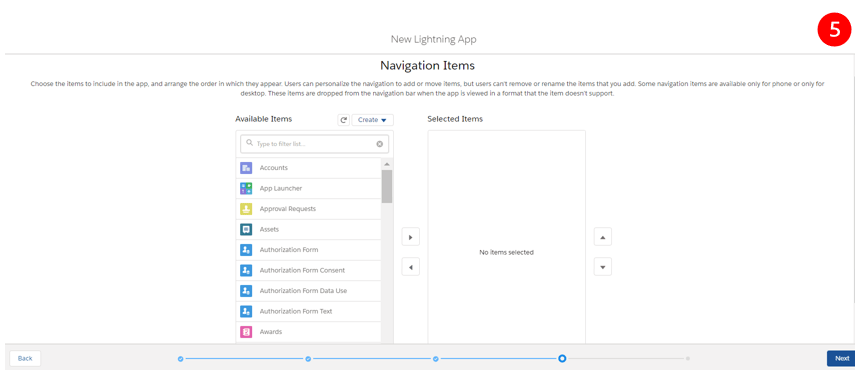Viewport: 860px width, 373px height.
Task: Select Authorization Form Consent row
Action: click(309, 270)
